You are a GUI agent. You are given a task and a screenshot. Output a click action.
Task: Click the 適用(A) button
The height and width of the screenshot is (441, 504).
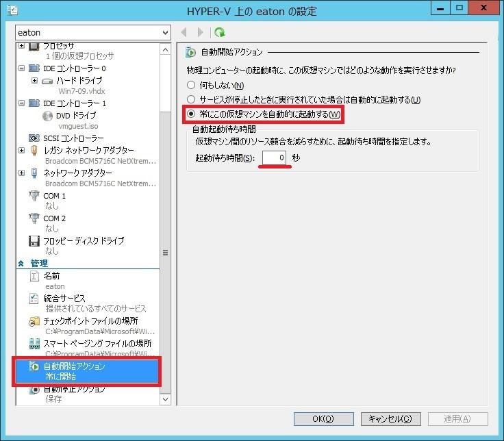[457, 419]
